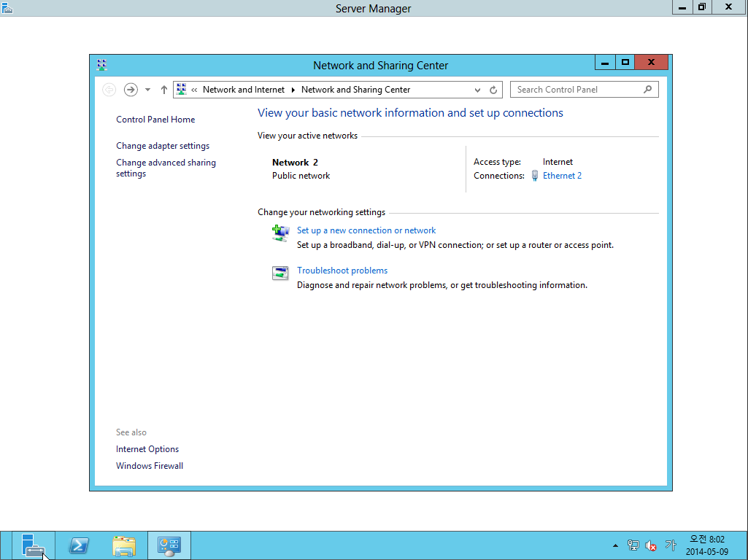Open the Ethernet 2 connection link
748x560 pixels.
562,176
